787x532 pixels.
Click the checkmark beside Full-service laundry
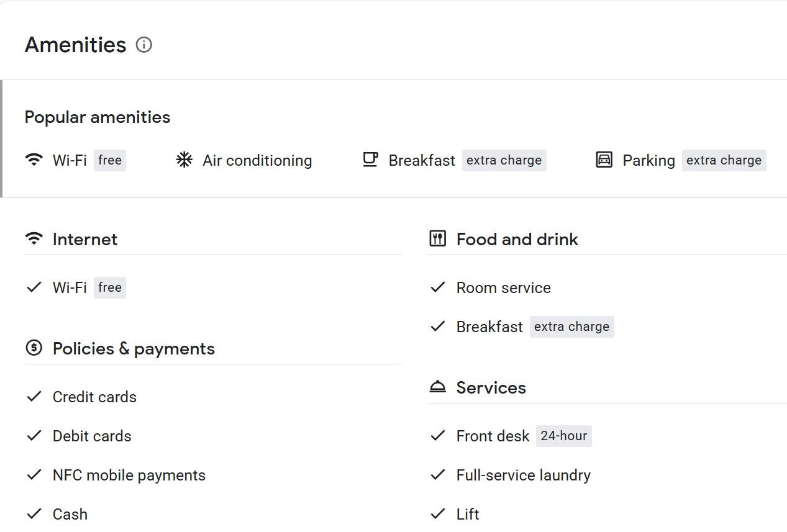(x=438, y=475)
